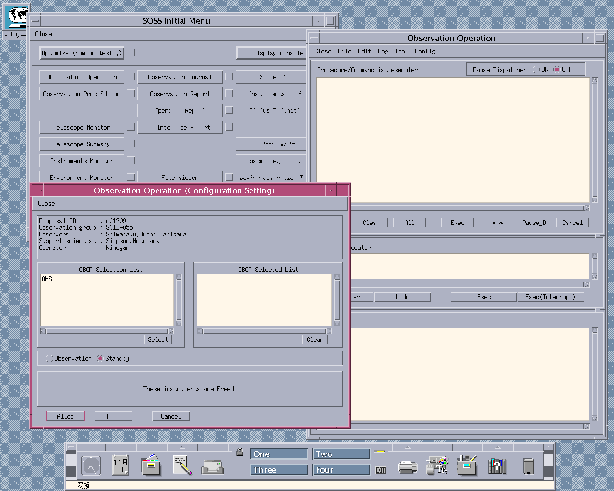Click the padlock Lock Screen icon
Image resolution: width=614 pixels, height=491 pixels.
tap(240, 452)
